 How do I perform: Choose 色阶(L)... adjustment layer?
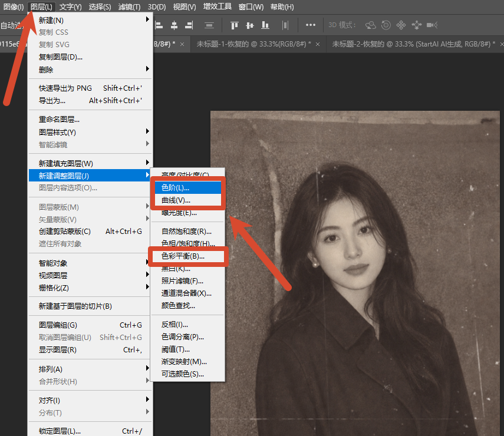pos(188,187)
